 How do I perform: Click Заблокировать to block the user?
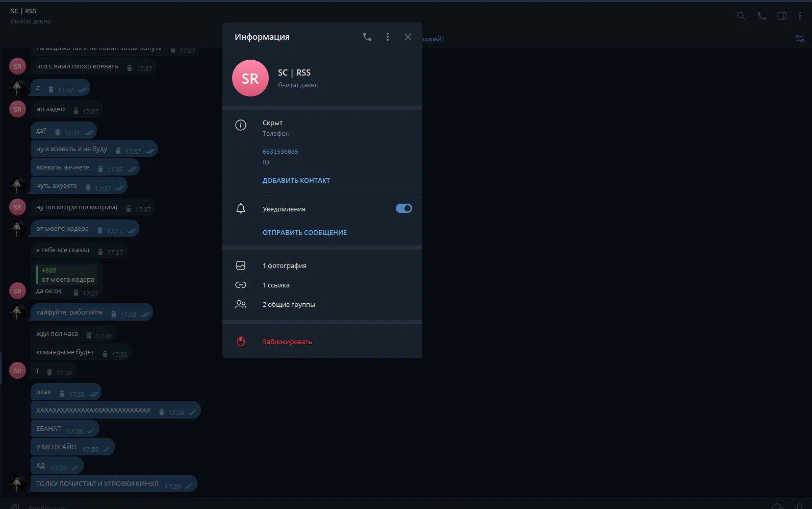287,342
